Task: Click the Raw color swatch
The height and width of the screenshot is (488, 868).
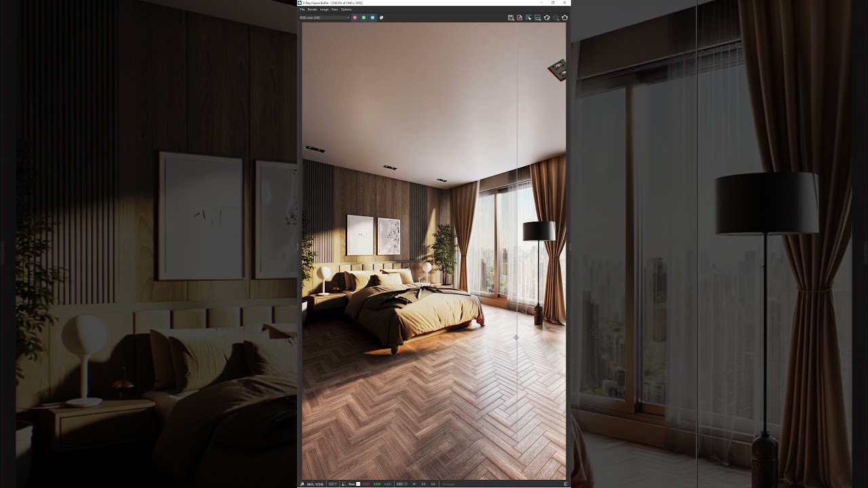Action: point(358,484)
